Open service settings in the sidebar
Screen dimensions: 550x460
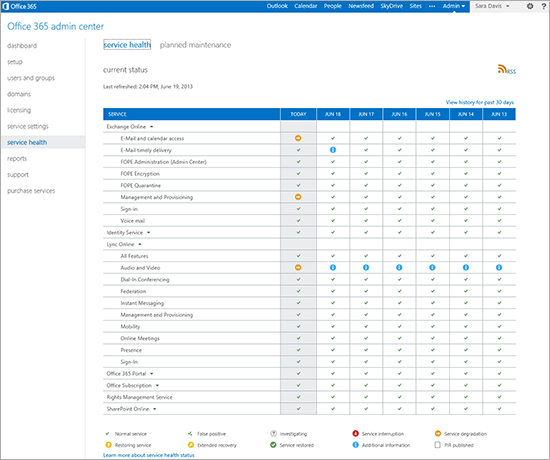pos(28,126)
